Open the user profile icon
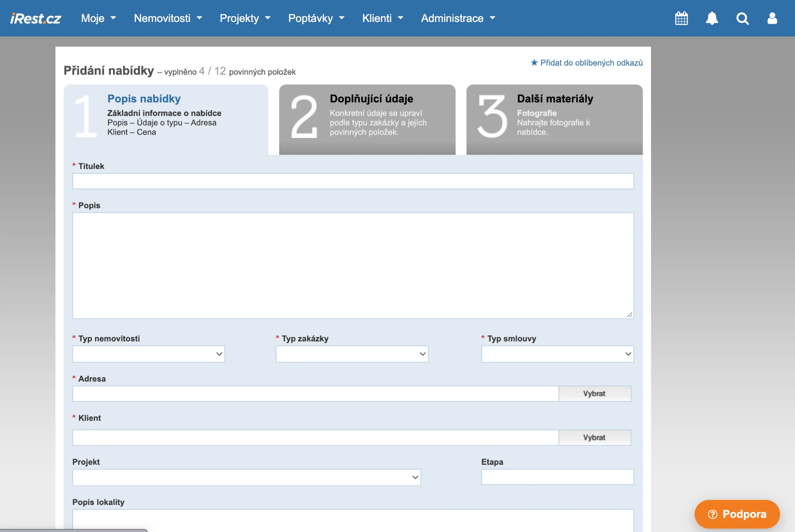Screen dimensions: 795x532 tap(772, 18)
